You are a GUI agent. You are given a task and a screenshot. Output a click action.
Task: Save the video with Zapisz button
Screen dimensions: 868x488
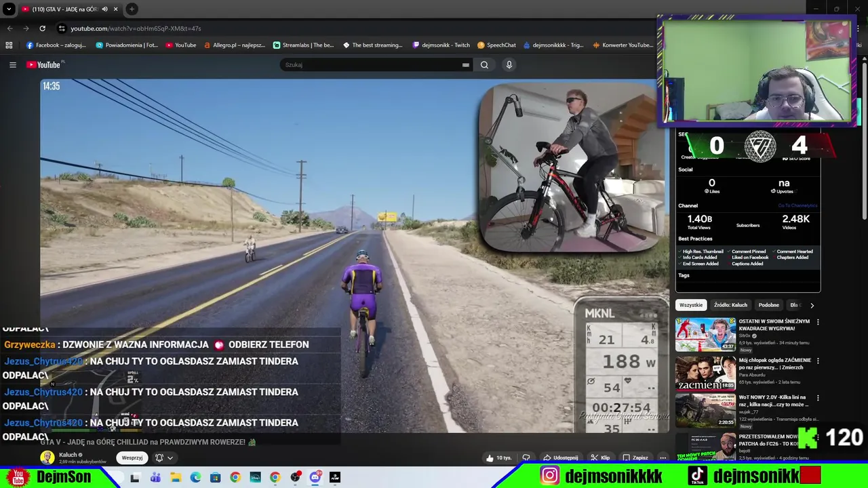[635, 457]
